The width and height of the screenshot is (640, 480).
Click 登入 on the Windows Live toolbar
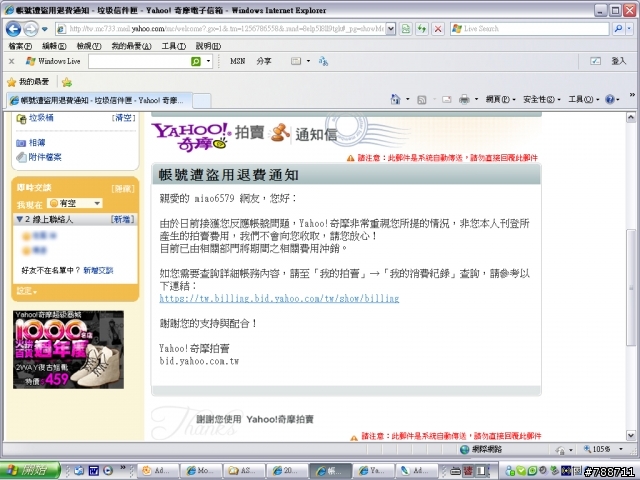tap(618, 61)
